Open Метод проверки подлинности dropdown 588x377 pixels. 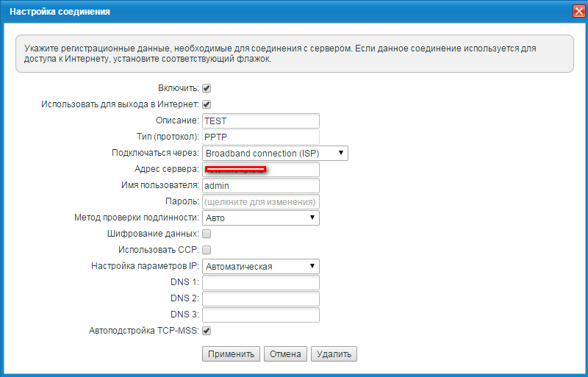point(260,218)
